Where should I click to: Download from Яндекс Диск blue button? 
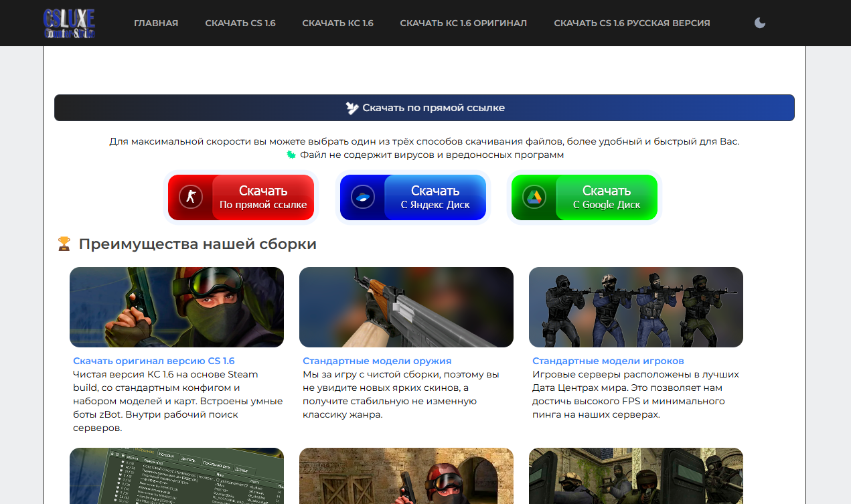435,197
